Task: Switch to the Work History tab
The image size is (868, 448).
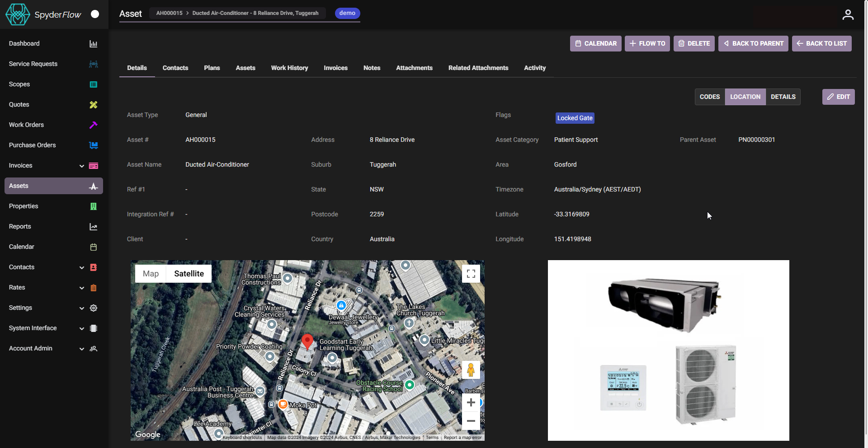Action: click(x=289, y=68)
